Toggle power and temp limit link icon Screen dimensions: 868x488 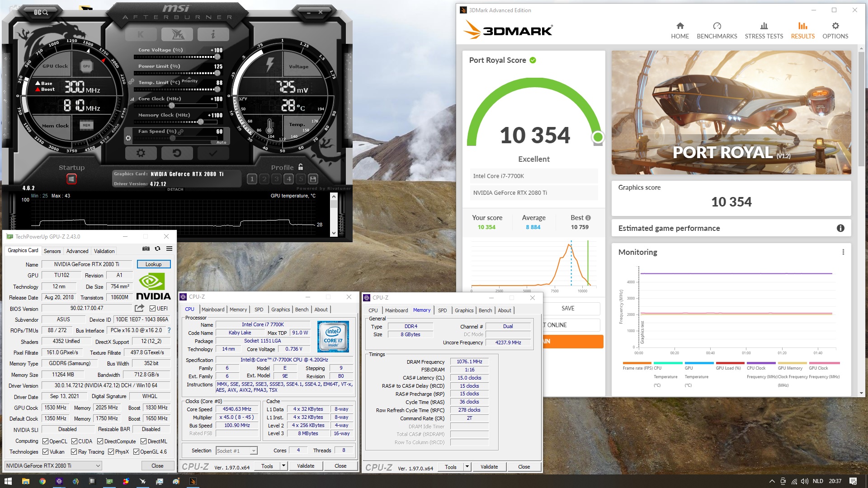(x=131, y=82)
